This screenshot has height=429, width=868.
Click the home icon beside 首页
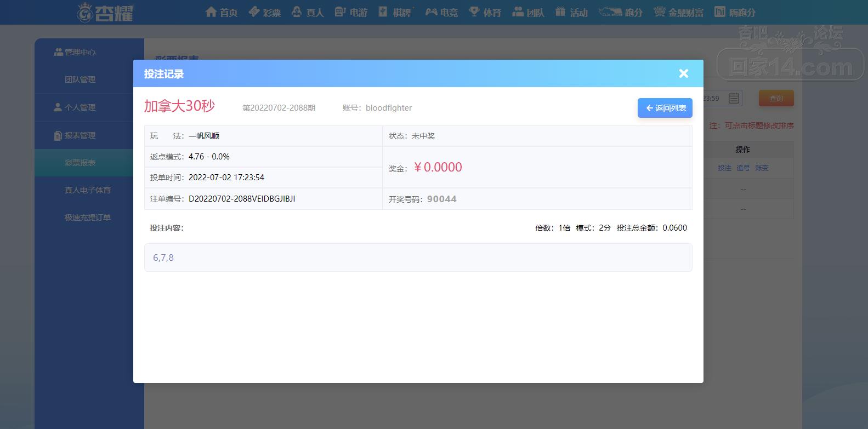pos(211,12)
